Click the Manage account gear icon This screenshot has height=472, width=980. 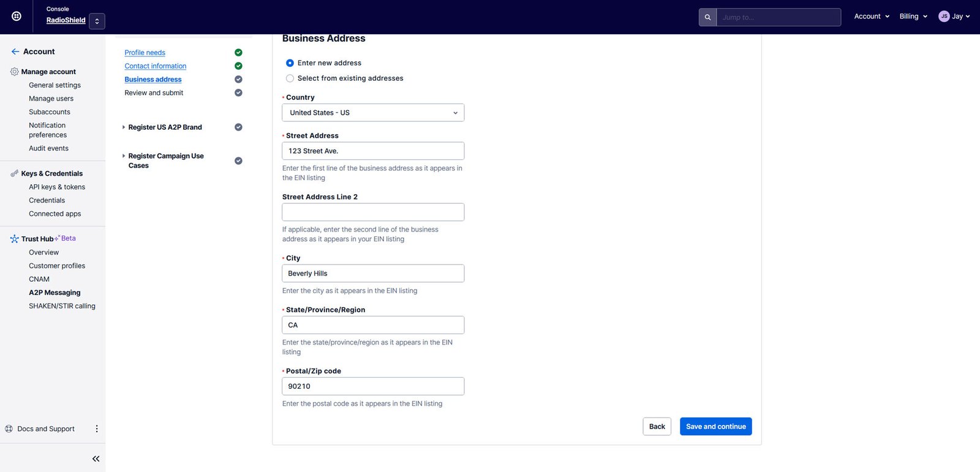tap(14, 72)
